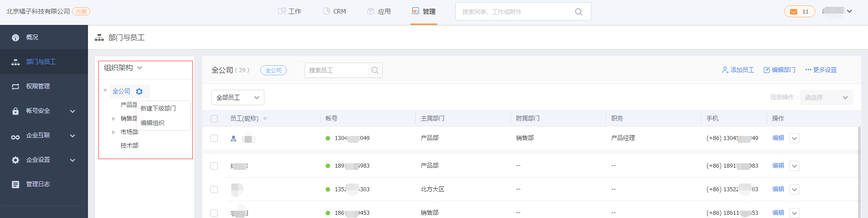Screen dimensions: 868x218
Task: Click the 编辑部门 pencil icon
Action: tap(767, 70)
